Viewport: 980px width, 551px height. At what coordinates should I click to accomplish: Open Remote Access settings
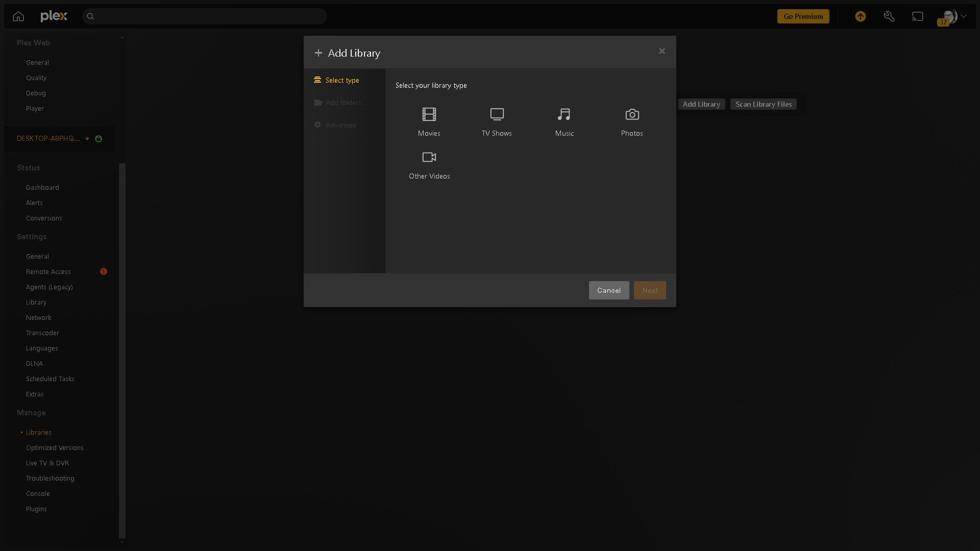point(48,271)
